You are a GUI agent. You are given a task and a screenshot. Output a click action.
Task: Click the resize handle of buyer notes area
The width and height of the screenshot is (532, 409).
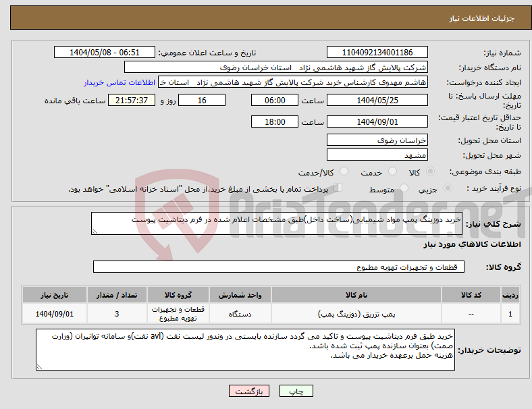point(39,367)
